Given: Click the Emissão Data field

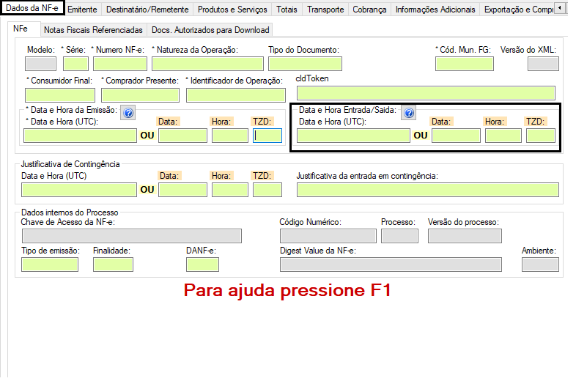Looking at the screenshot, I should (182, 136).
